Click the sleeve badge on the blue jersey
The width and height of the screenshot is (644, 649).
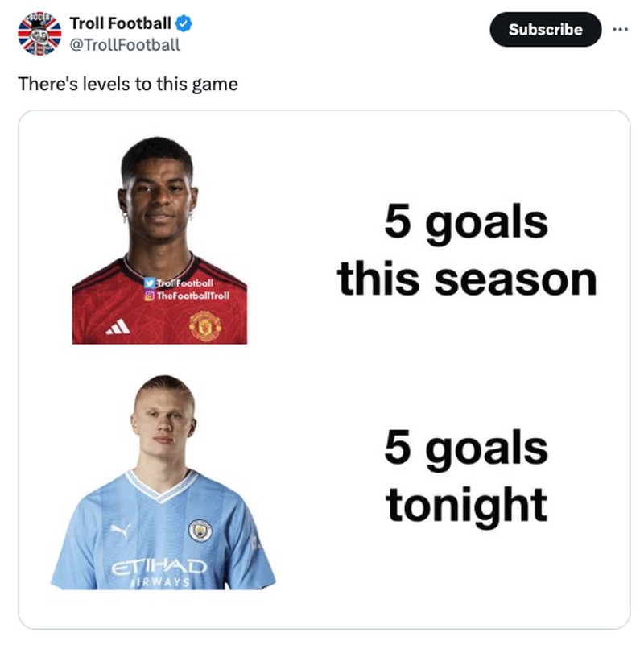click(x=254, y=539)
